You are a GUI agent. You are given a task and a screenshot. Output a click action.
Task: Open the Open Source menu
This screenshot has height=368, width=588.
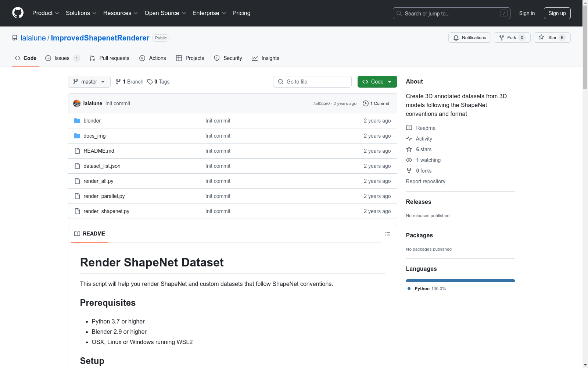165,13
